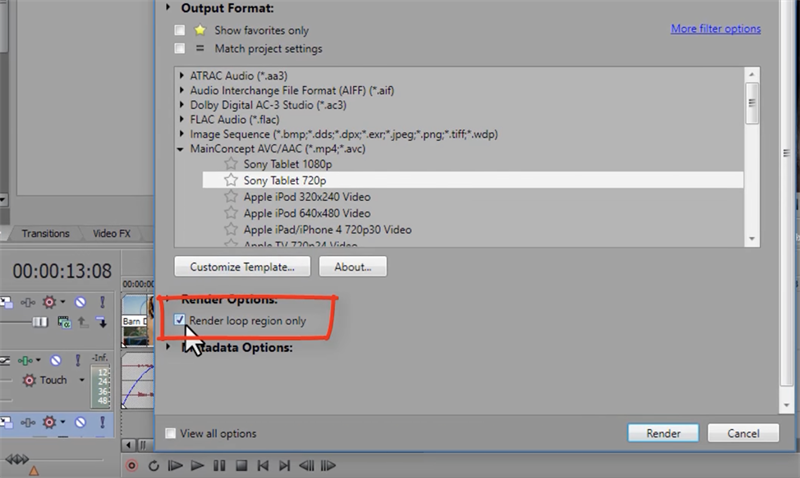This screenshot has height=478, width=800.
Task: Stop playback with the square Stop button
Action: 241,465
